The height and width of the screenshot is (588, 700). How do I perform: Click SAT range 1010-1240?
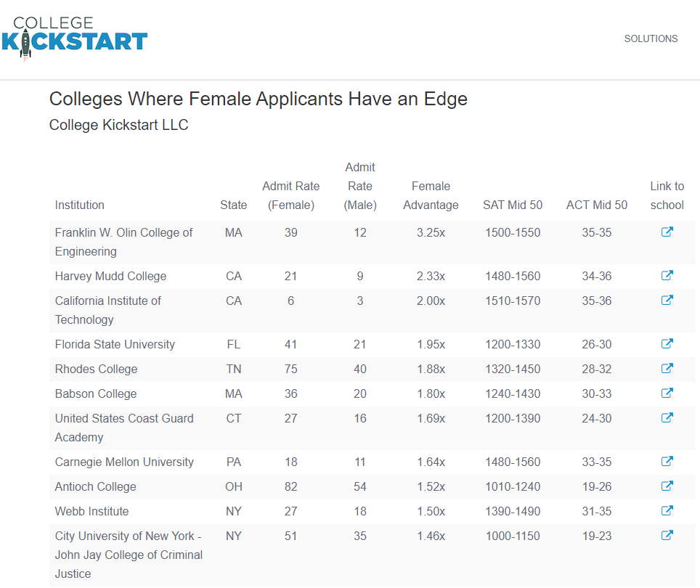coord(513,486)
